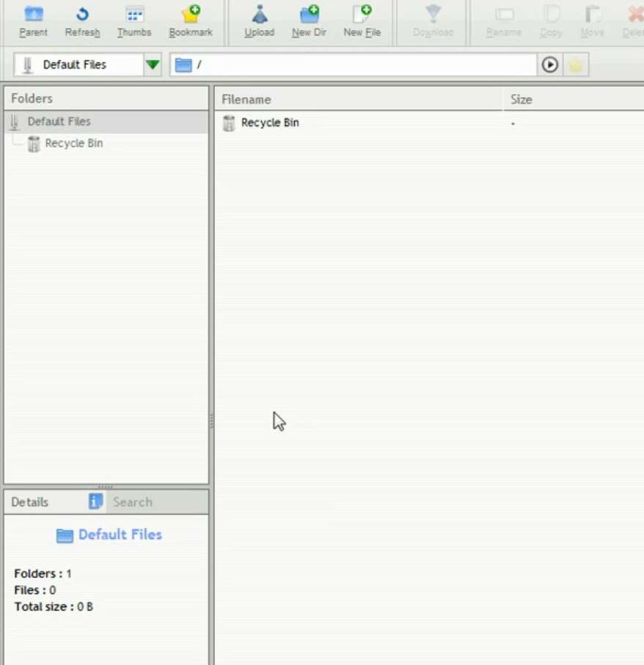Click trash icon in Recycle Bin file row
This screenshot has height=665, width=644.
click(x=229, y=123)
